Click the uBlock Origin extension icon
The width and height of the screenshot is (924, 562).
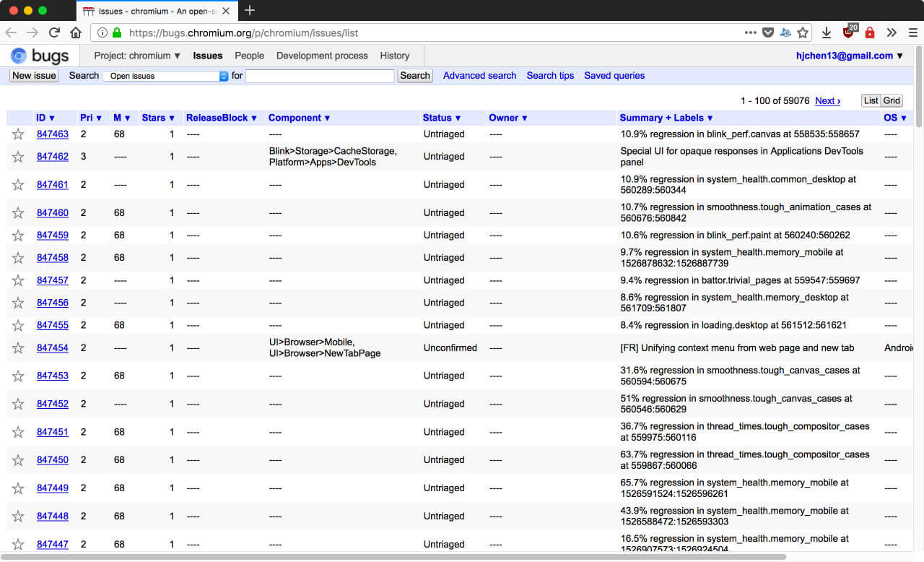pos(847,33)
